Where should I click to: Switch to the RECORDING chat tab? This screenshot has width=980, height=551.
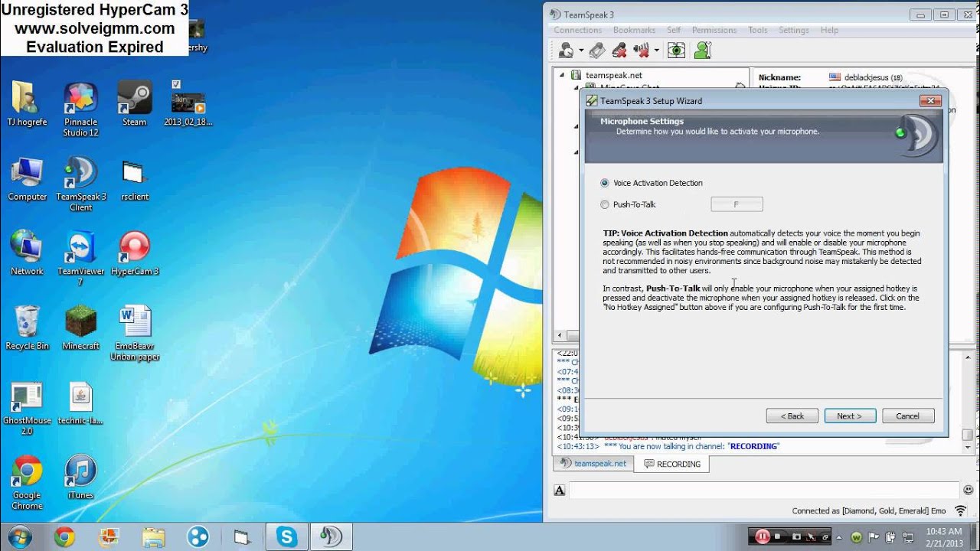pos(672,464)
